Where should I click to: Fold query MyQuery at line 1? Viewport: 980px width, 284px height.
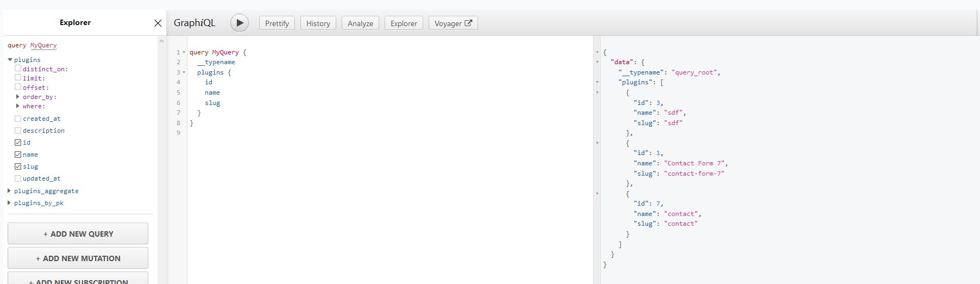click(x=184, y=52)
